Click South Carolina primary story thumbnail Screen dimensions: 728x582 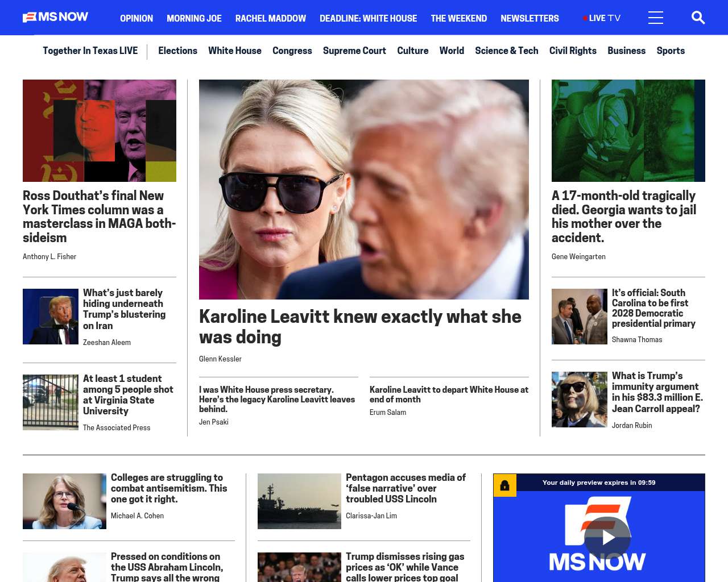point(580,317)
